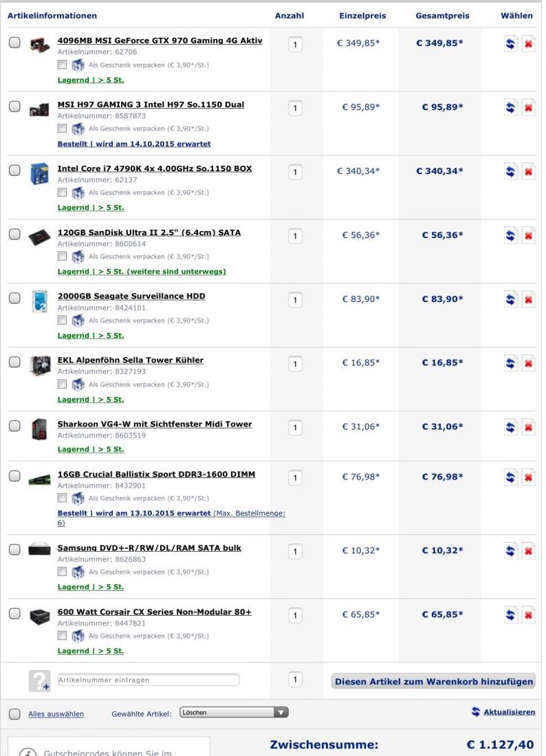
Task: Tick gift wrap checkbox for Alpenföhn Sella cooler
Action: (x=63, y=384)
